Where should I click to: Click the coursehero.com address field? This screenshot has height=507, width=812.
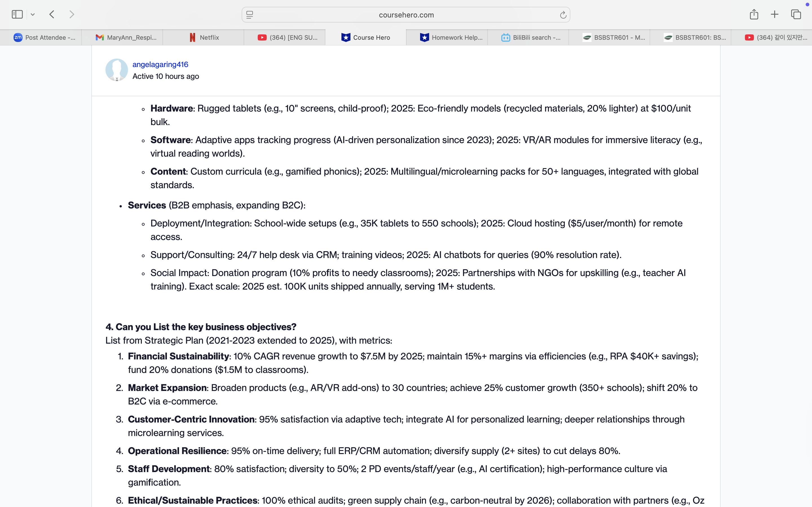coord(406,15)
